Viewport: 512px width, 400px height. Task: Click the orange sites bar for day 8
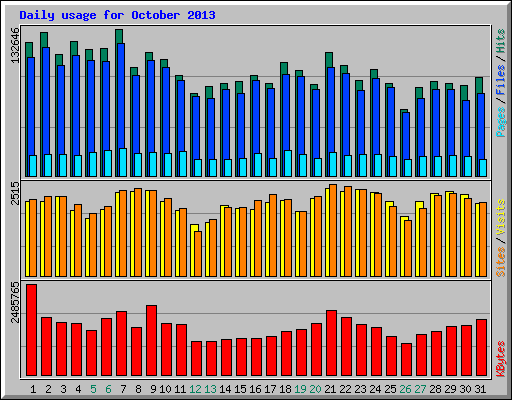(x=138, y=232)
